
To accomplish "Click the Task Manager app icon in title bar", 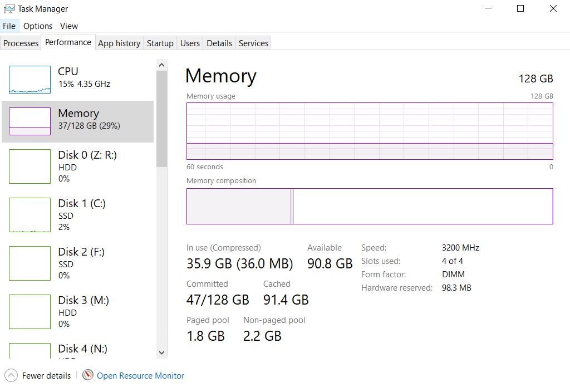I will click(x=9, y=9).
